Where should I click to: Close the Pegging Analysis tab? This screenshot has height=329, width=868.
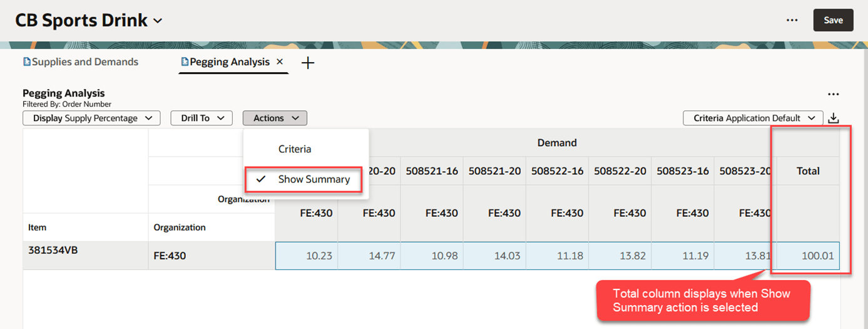(280, 61)
